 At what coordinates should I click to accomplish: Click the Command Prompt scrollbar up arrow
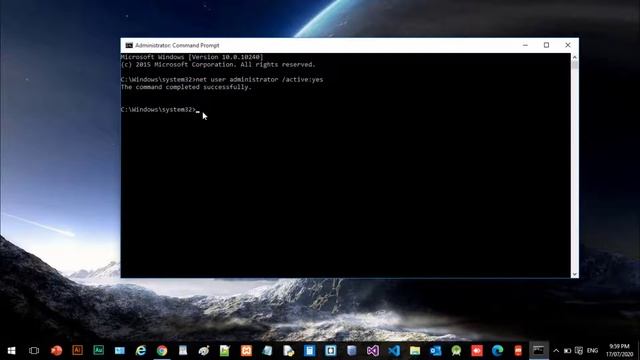pyautogui.click(x=575, y=57)
